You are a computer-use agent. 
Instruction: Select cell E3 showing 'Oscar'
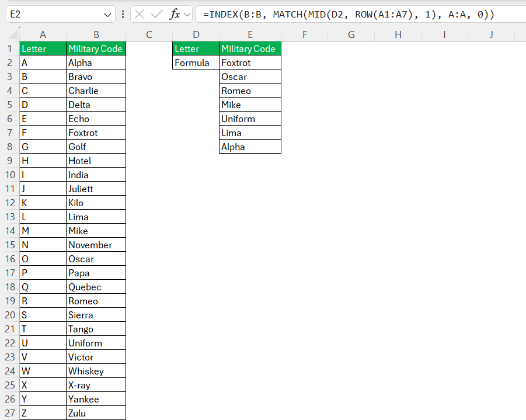click(250, 77)
